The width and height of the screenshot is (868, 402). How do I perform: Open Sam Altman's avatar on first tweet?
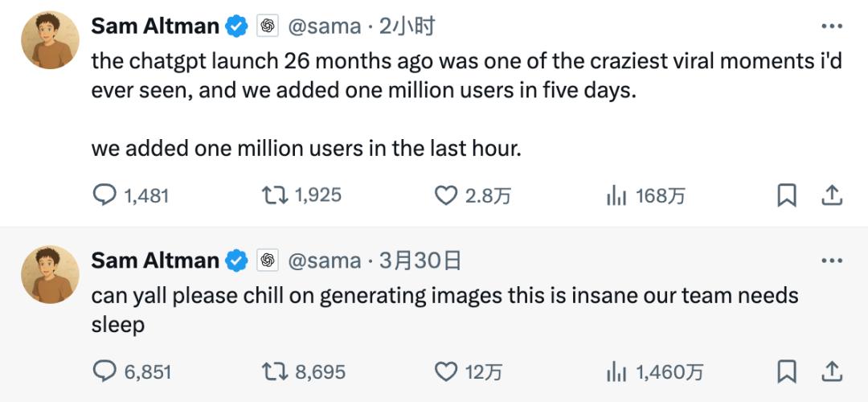point(50,40)
